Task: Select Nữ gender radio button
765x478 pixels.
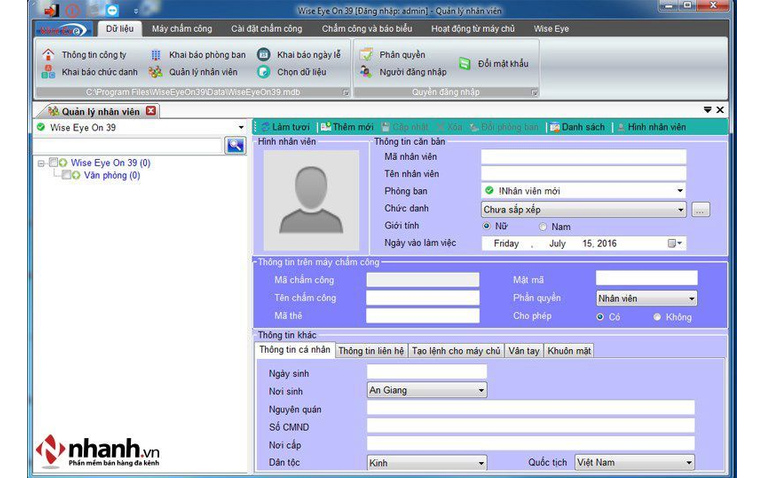Action: tap(486, 226)
